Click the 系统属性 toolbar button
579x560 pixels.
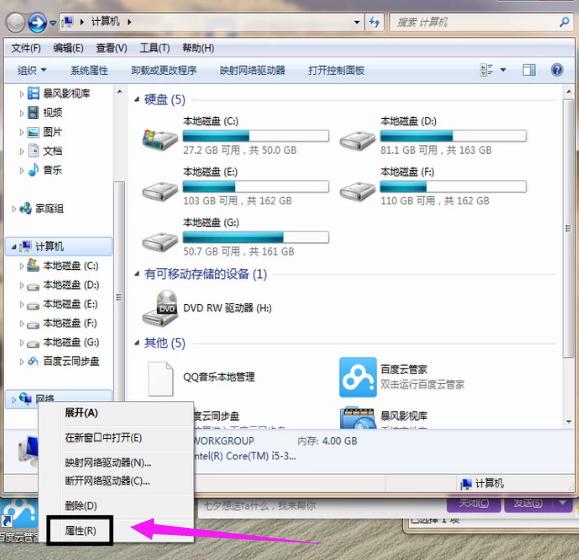pyautogui.click(x=89, y=70)
